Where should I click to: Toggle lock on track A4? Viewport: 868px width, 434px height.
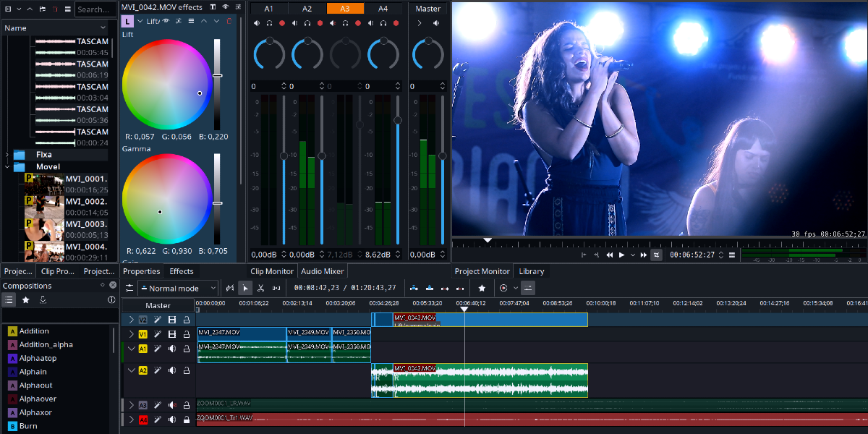pyautogui.click(x=187, y=420)
